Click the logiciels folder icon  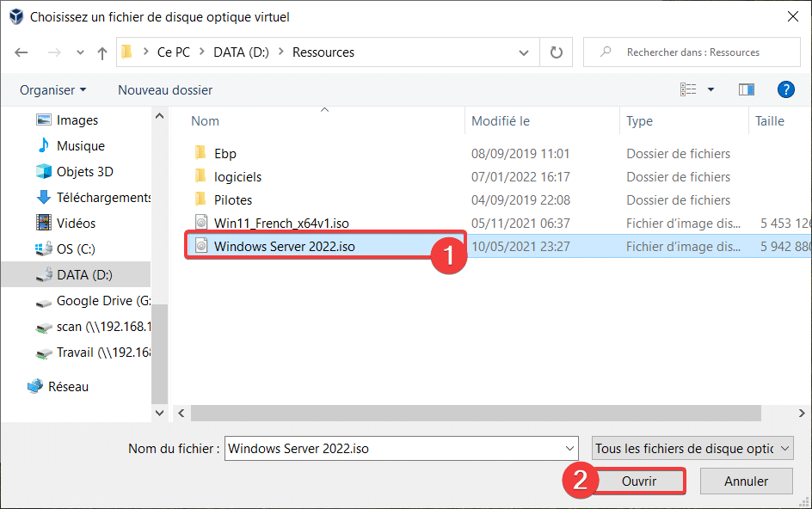click(x=200, y=176)
